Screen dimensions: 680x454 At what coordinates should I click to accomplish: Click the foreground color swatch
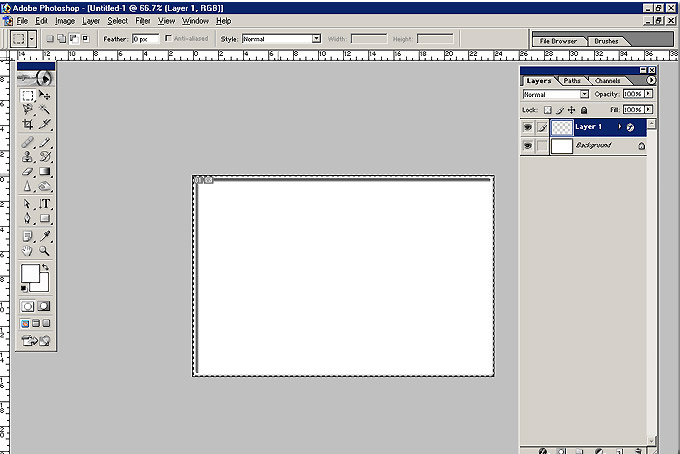tap(29, 273)
